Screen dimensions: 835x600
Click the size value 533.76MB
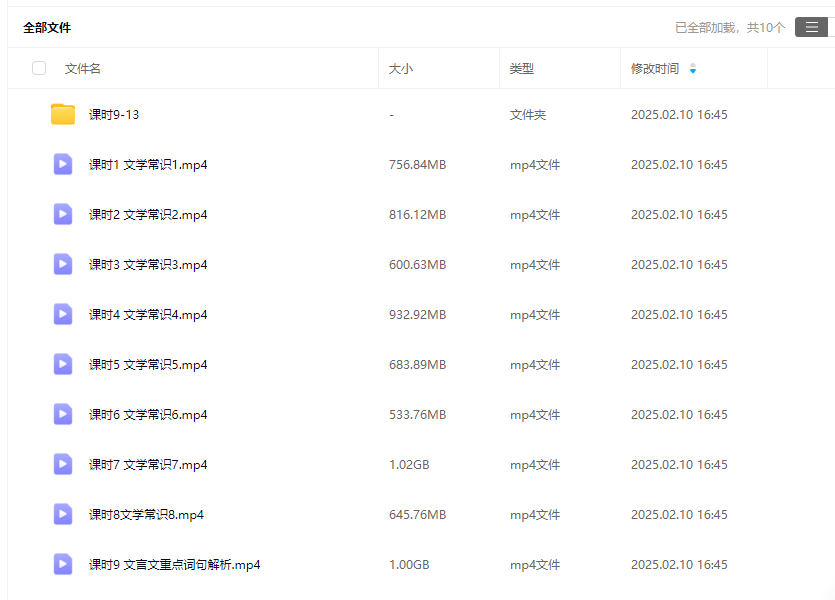pos(418,415)
